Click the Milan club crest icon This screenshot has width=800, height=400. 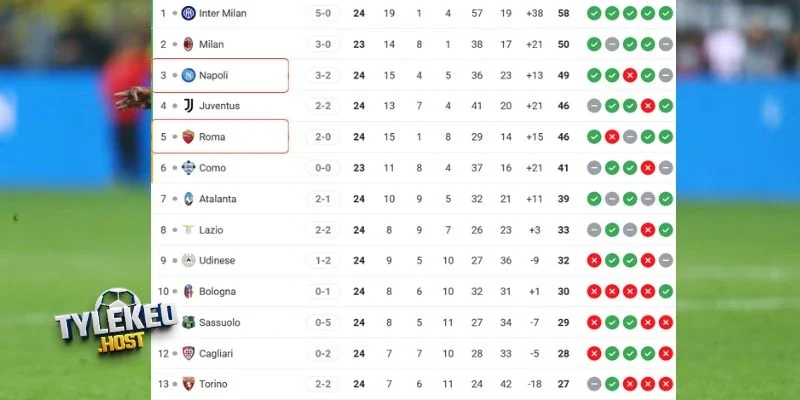[x=188, y=44]
